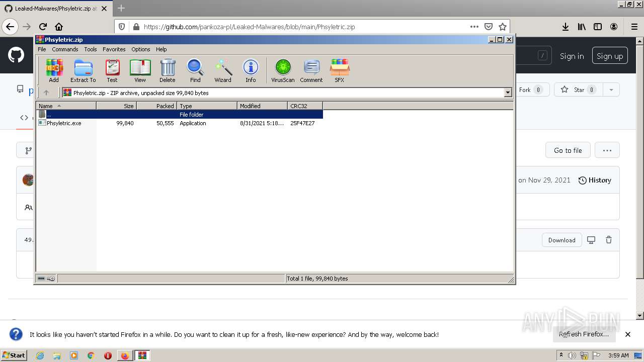
Task: Click the GitHub logo
Action: (x=16, y=55)
